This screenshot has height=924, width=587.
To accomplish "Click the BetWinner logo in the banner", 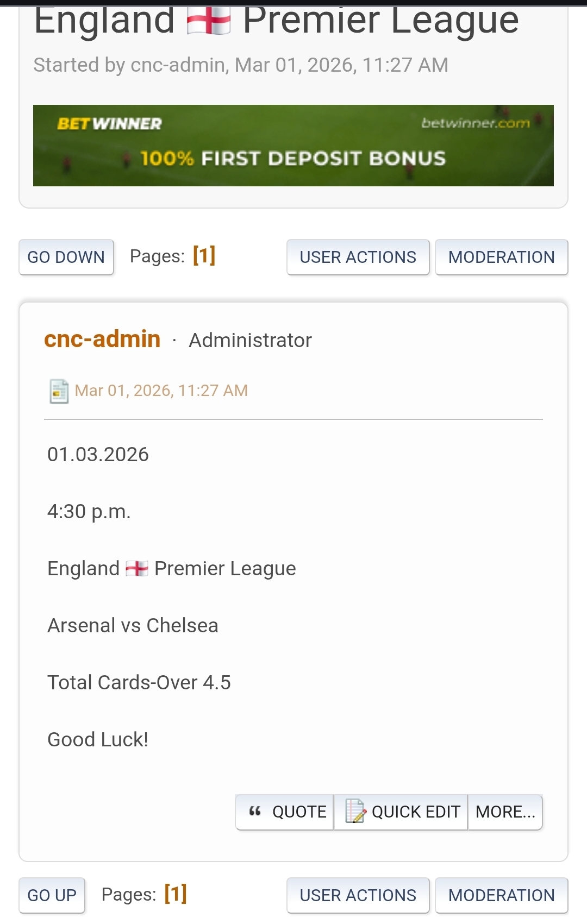I will [x=110, y=124].
